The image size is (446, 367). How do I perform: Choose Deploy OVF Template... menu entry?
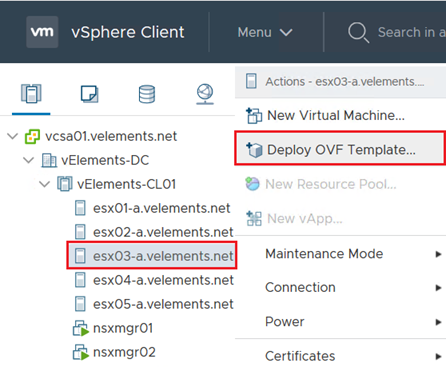click(340, 148)
